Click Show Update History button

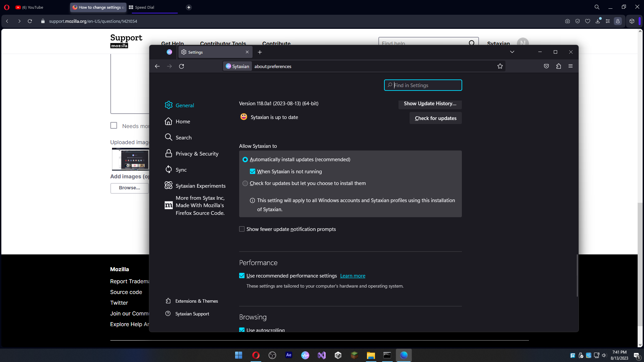[430, 104]
